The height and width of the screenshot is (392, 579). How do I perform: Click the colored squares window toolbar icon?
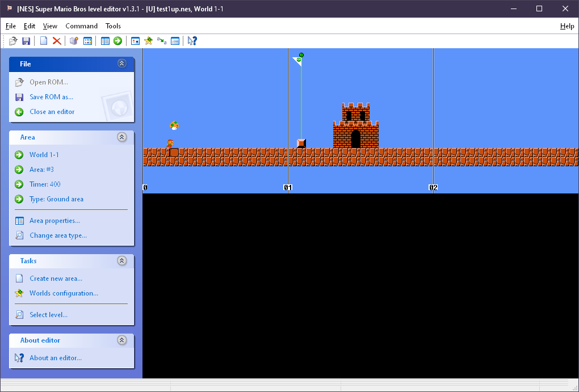87,41
